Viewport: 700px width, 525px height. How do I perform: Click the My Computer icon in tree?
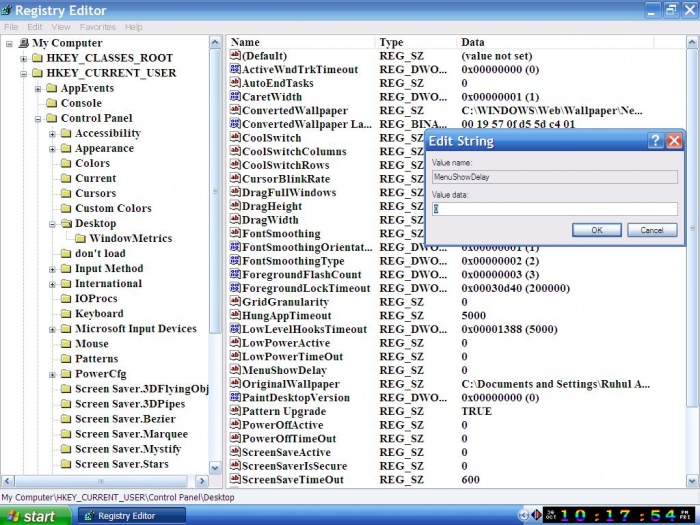pyautogui.click(x=22, y=43)
